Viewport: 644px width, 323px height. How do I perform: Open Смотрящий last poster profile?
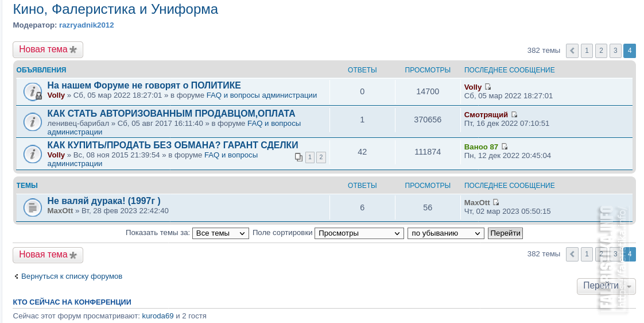486,115
